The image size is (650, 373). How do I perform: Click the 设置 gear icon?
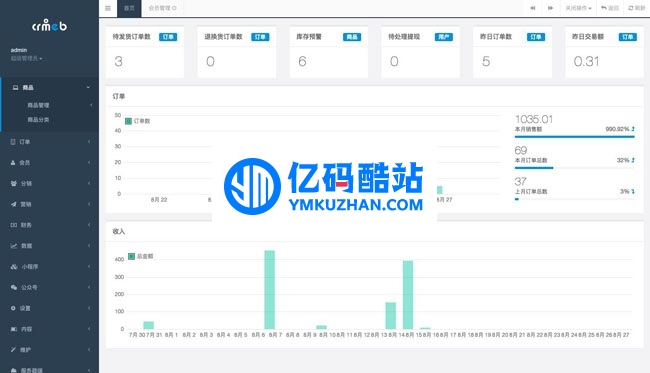click(x=13, y=308)
